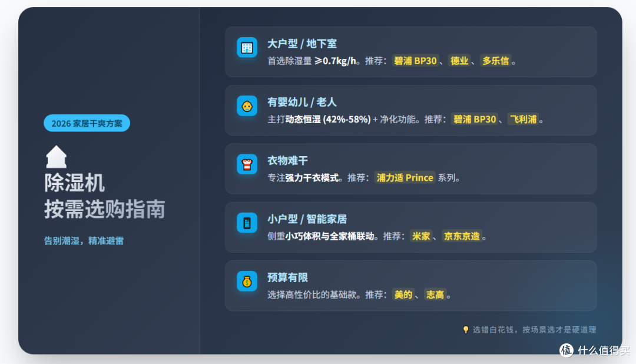The image size is (636, 364).
Task: Click the text 小巧体积与全家桶联动
Action: 329,236
